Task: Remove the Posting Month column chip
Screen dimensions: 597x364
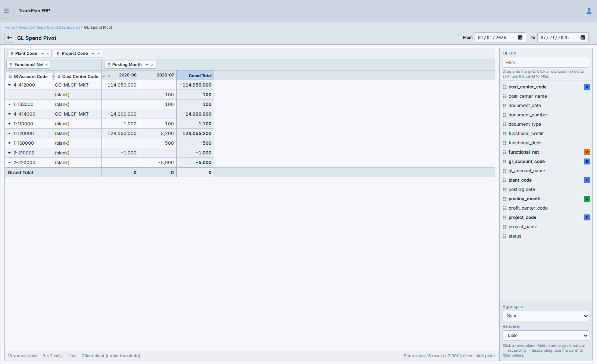Action: (x=152, y=65)
